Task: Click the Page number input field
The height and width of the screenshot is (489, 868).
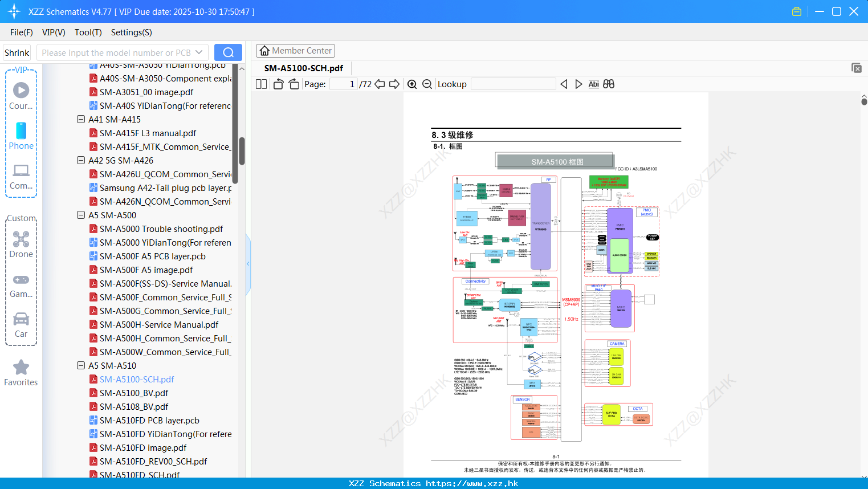Action: coord(343,84)
